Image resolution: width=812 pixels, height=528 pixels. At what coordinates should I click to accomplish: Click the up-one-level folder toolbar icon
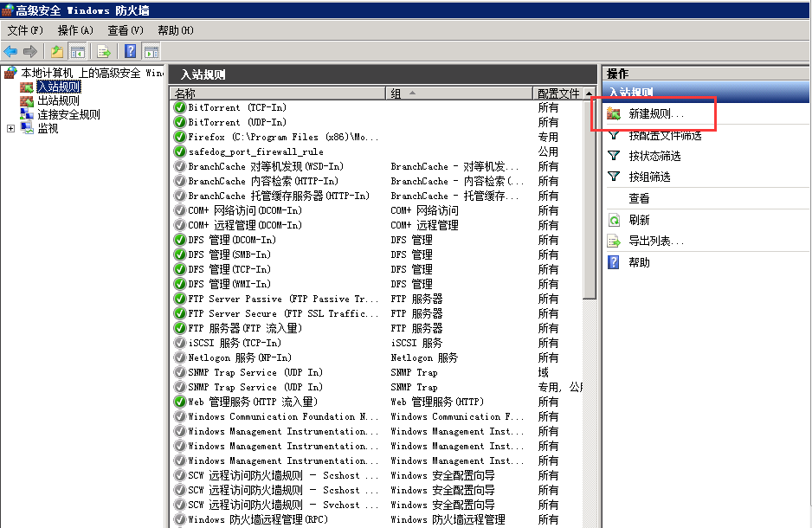click(57, 51)
